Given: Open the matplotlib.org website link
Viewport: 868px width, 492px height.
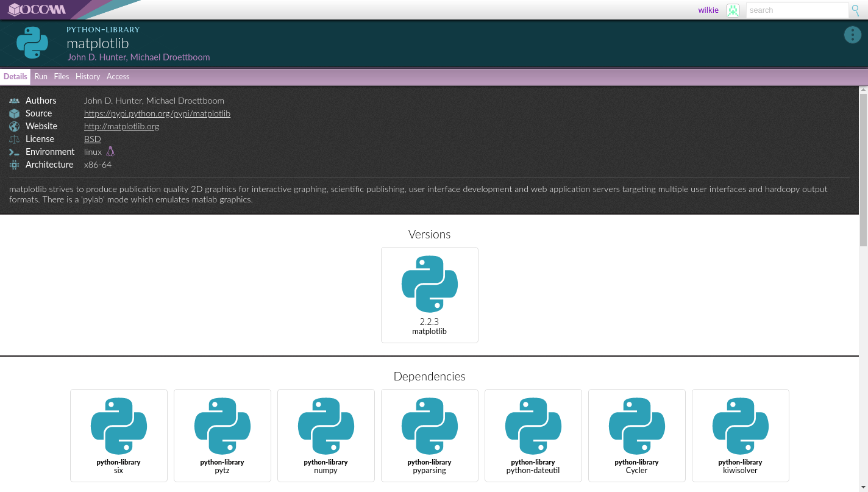Looking at the screenshot, I should (121, 126).
